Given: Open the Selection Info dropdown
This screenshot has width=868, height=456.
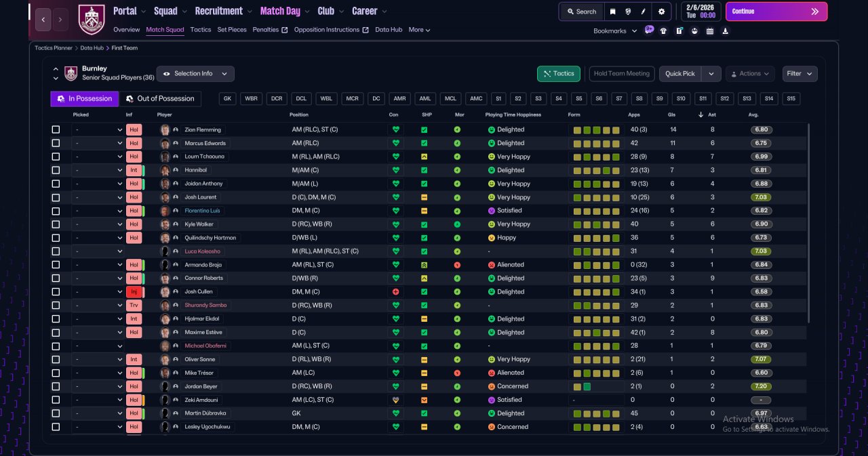Looking at the screenshot, I should [x=195, y=74].
